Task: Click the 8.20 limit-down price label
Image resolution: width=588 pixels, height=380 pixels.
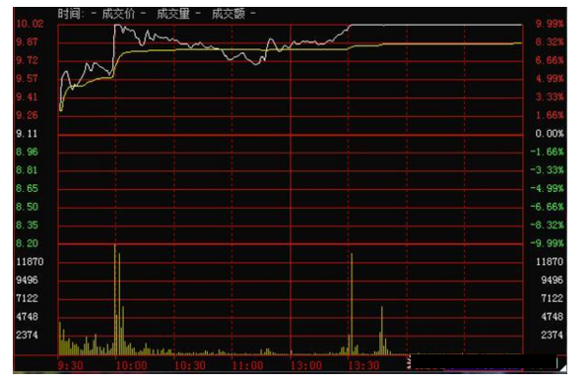Action: tap(27, 243)
